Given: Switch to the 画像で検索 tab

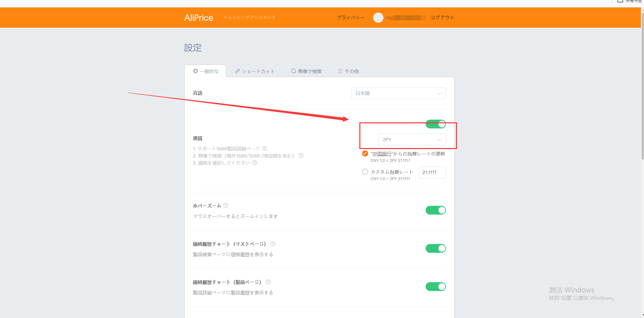Looking at the screenshot, I should [x=306, y=71].
